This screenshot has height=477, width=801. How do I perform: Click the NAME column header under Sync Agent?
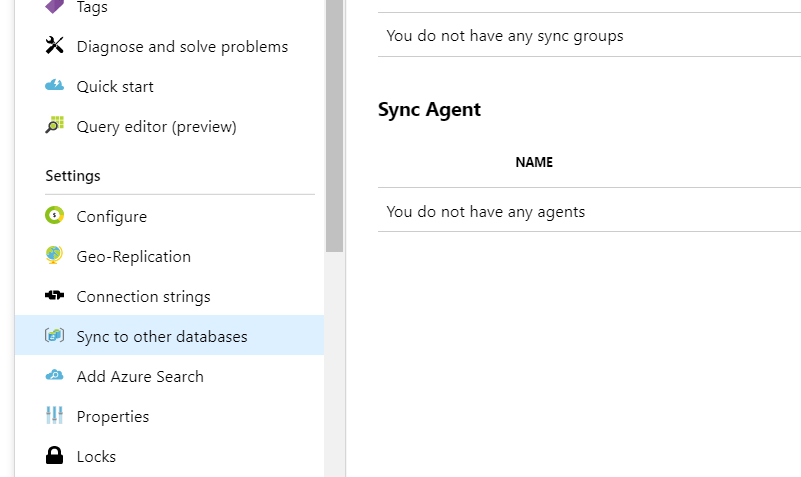coord(534,162)
